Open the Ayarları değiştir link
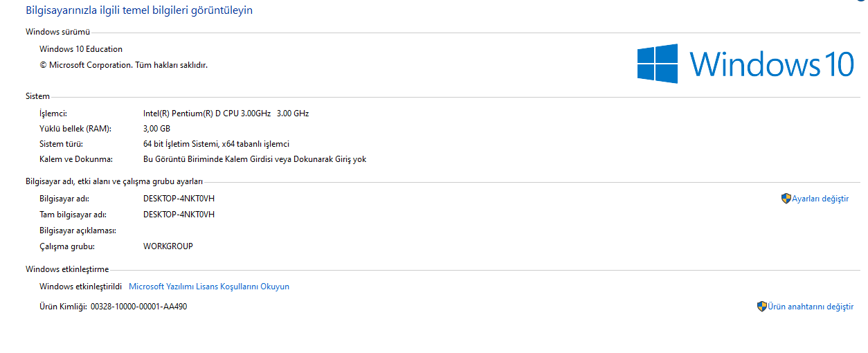 click(820, 199)
